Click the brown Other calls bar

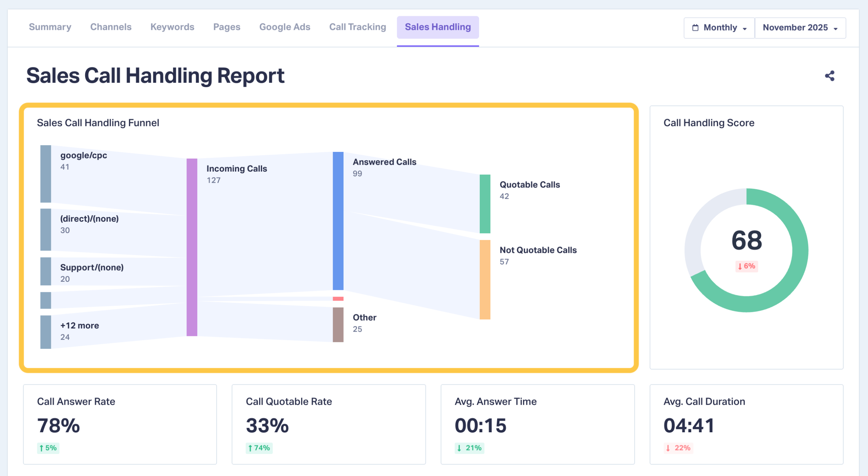(x=338, y=324)
